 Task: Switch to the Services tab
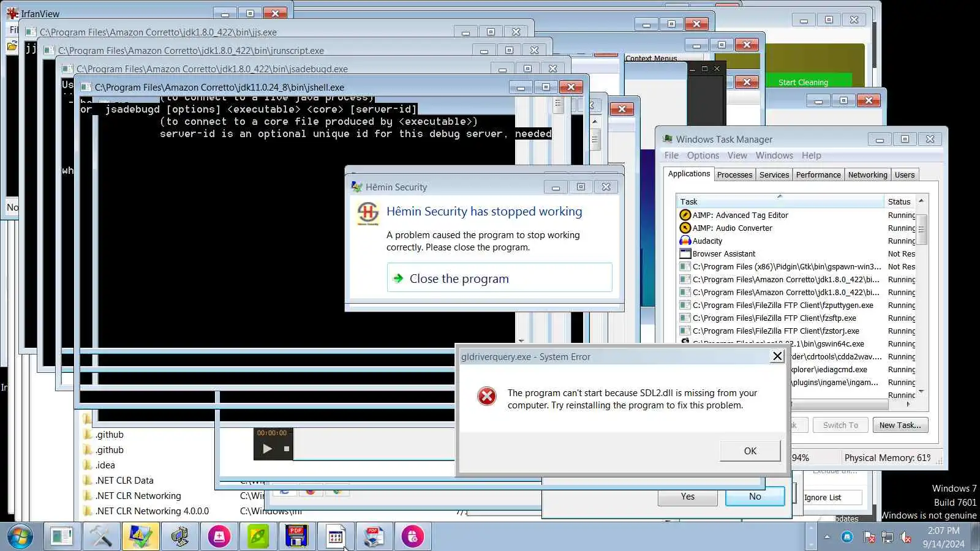[x=774, y=175]
